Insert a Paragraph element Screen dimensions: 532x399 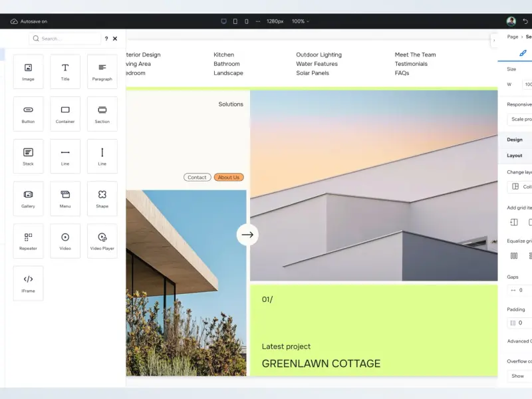click(x=102, y=72)
